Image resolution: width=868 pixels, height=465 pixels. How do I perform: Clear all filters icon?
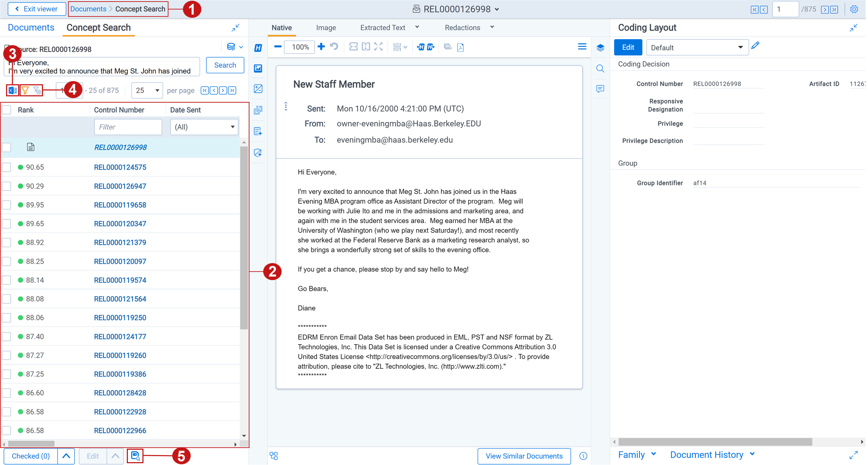(37, 91)
